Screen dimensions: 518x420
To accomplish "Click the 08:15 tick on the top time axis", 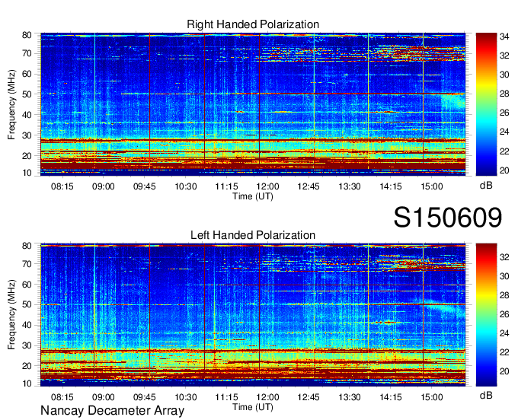I will point(62,186).
